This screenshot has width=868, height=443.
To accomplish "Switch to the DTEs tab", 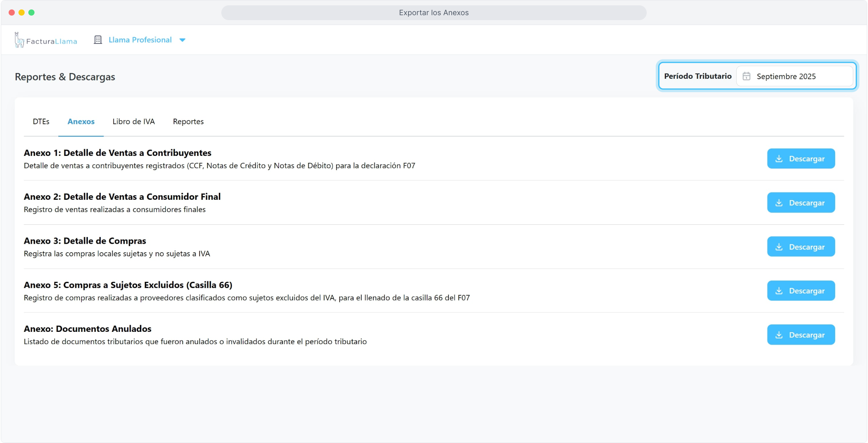I will click(41, 121).
